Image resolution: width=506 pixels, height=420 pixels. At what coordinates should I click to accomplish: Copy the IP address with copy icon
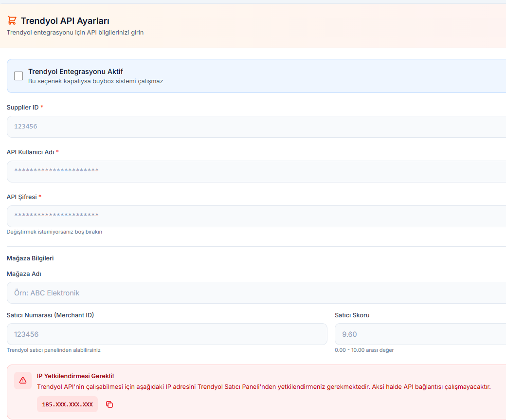pos(110,404)
